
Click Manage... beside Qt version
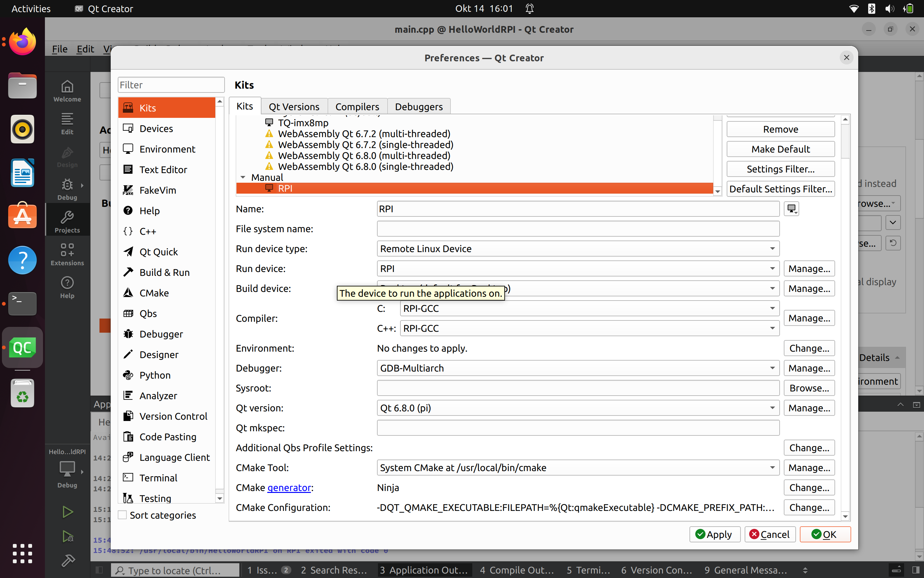click(809, 408)
